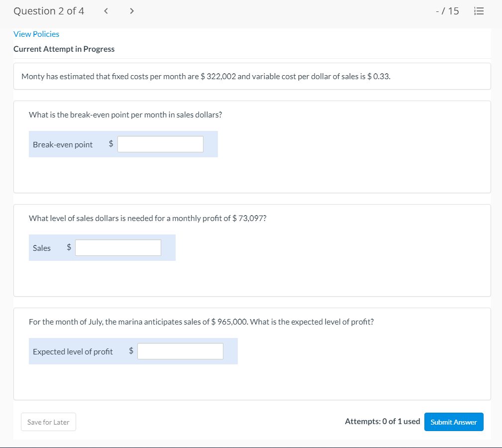Click the fixed costs problem statement panel
The image size is (502, 448).
coord(206,76)
